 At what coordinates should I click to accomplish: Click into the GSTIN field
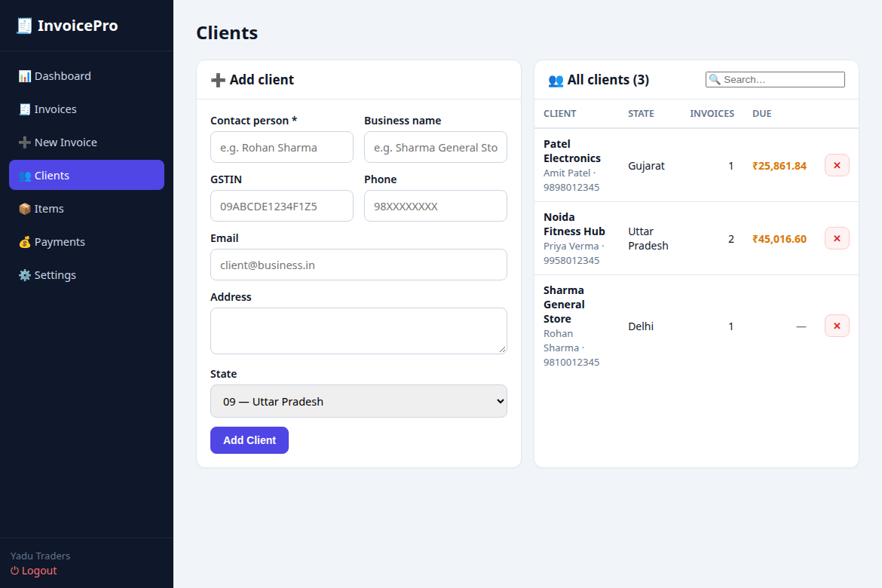(282, 206)
